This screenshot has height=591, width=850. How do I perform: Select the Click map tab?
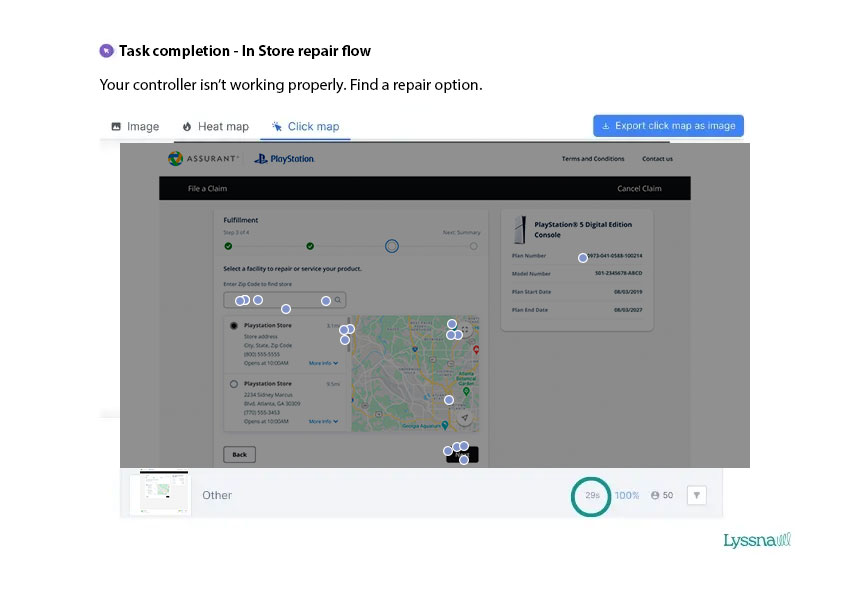(x=305, y=127)
